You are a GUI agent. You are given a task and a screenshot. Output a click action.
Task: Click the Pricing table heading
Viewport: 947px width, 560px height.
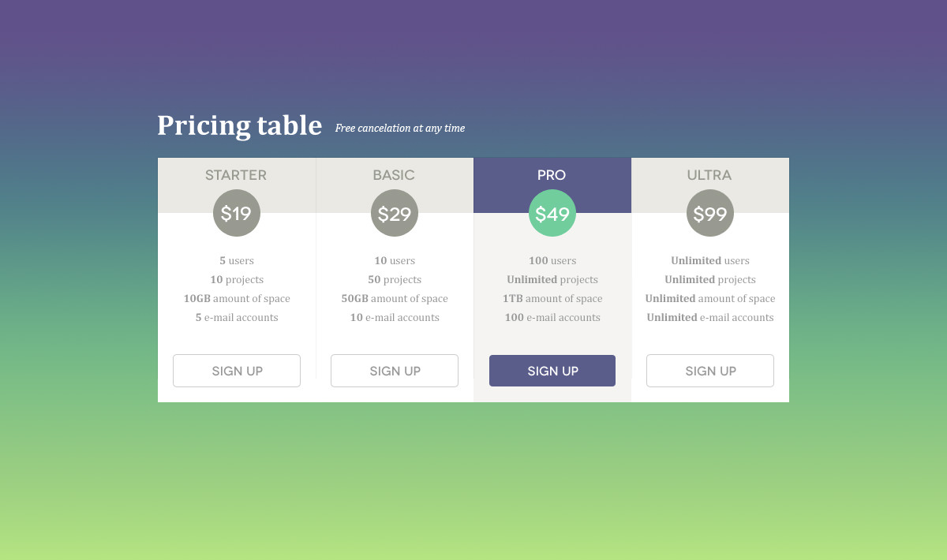click(x=239, y=126)
